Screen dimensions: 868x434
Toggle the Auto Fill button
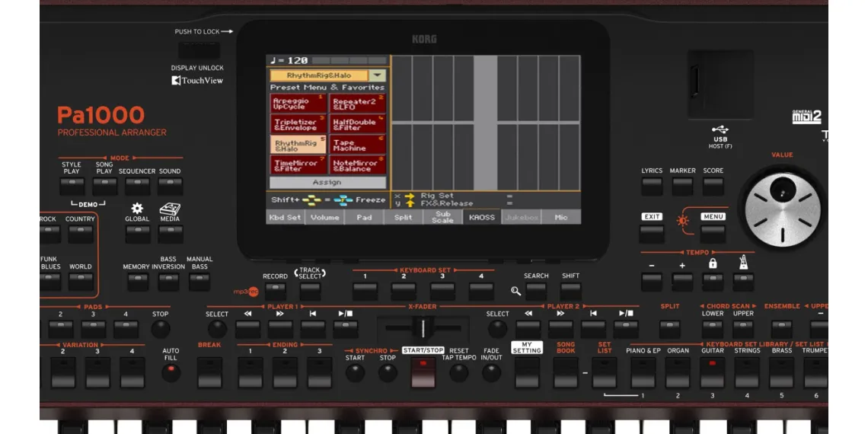[171, 373]
